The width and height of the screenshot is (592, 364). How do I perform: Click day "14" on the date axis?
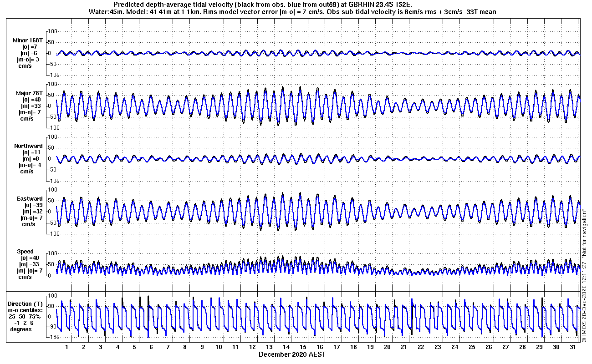pos(286,347)
